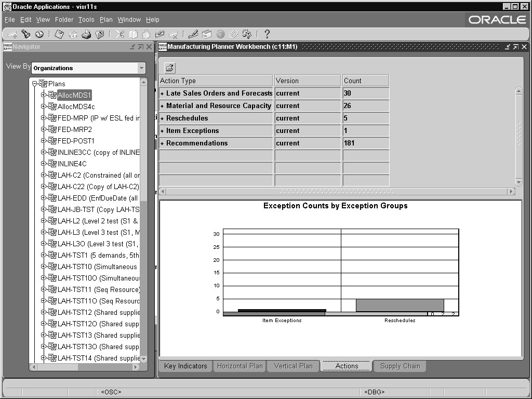Viewport: 532px width, 399px height.
Task: Click the Delete Record toolbar icon
Action: 173,34
